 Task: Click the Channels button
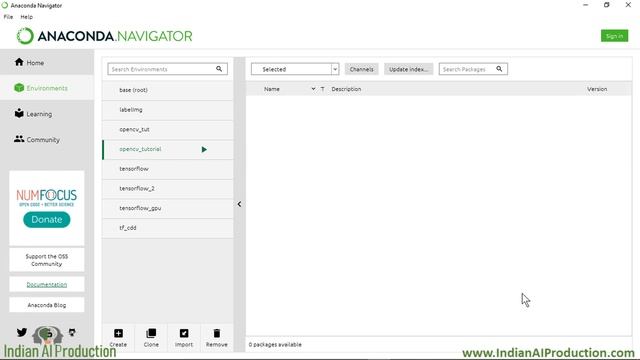click(x=361, y=69)
